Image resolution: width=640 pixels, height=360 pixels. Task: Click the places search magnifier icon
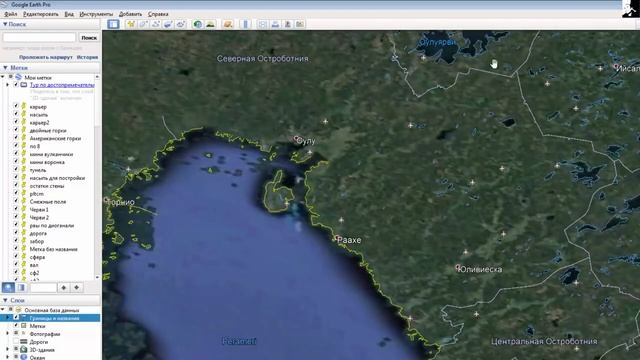[8, 287]
